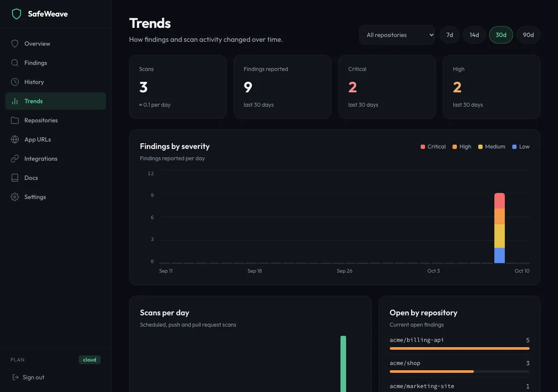Select the 7d time range

(449, 35)
